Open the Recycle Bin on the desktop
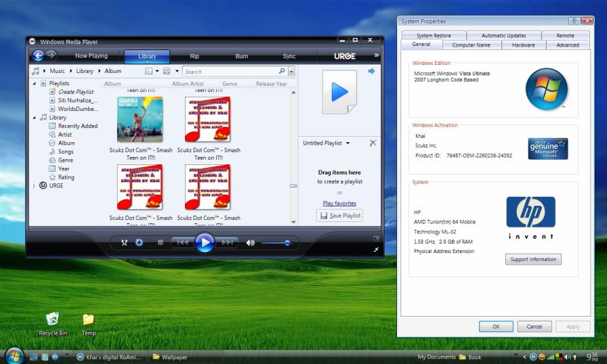Image resolution: width=607 pixels, height=364 pixels. 53,319
